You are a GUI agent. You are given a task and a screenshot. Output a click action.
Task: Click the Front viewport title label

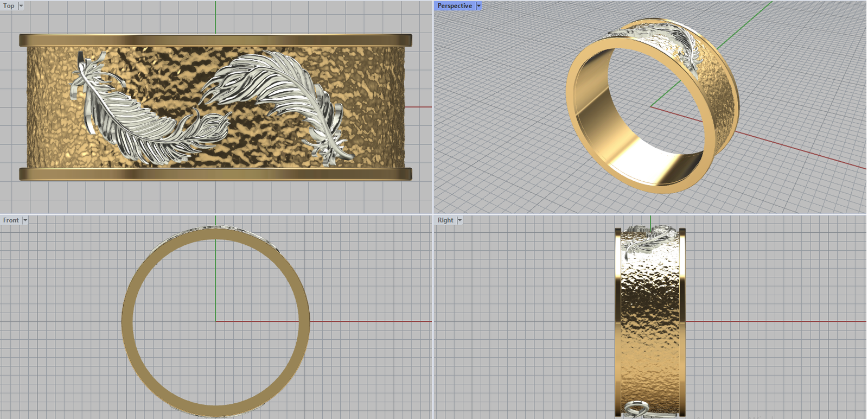click(x=11, y=220)
